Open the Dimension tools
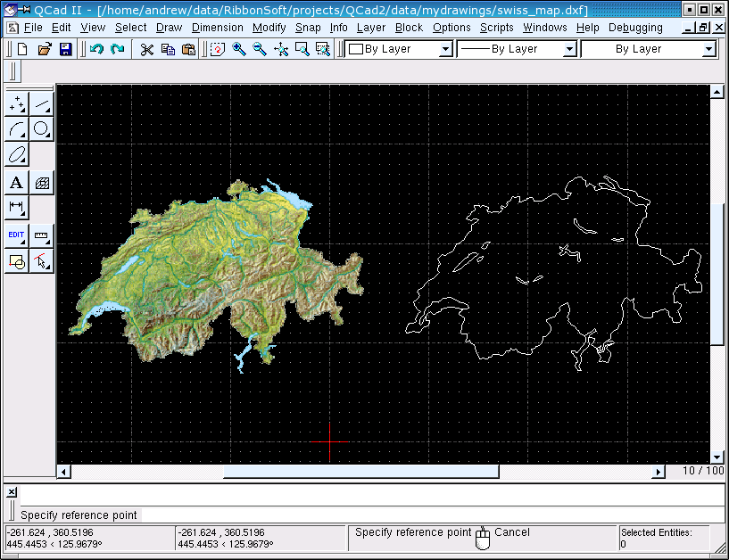The height and width of the screenshot is (560, 729). pos(17,208)
